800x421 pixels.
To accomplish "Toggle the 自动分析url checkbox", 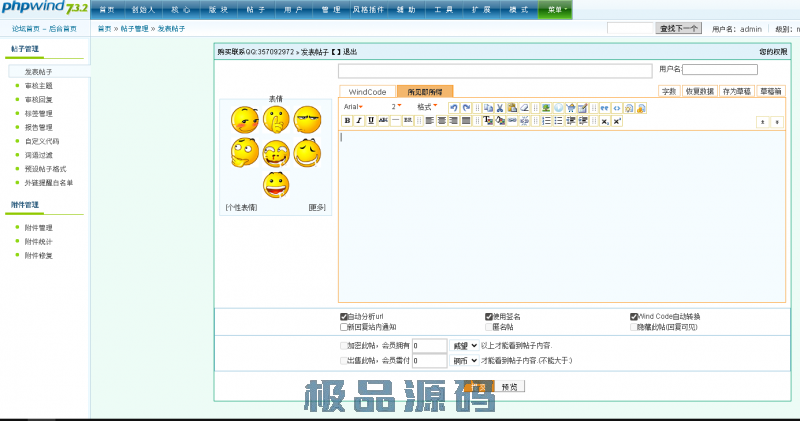I will [344, 316].
